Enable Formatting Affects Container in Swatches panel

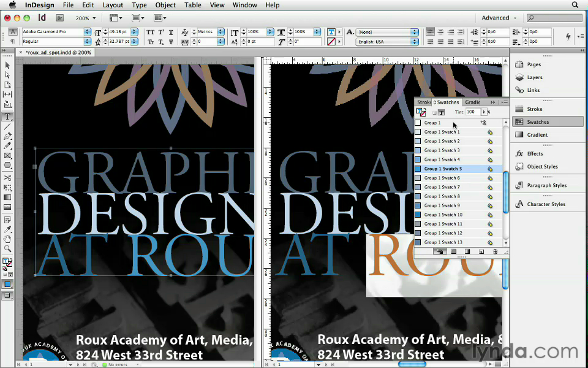(x=434, y=112)
